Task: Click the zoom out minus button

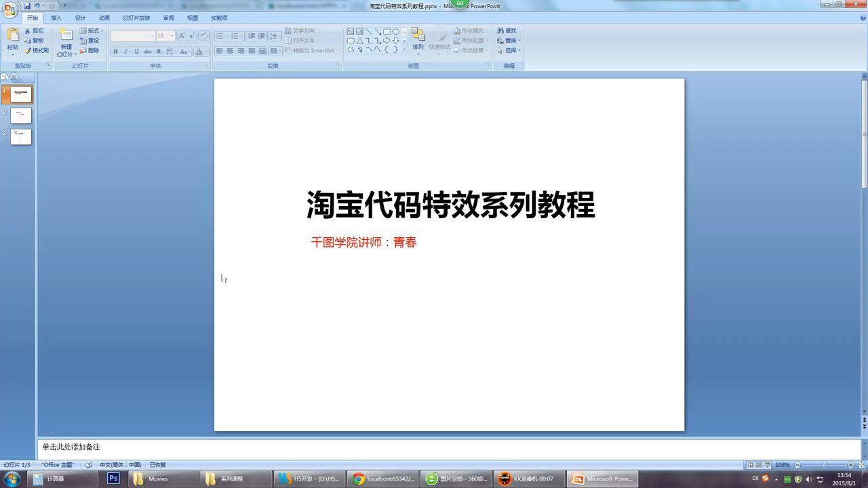Action: 797,465
